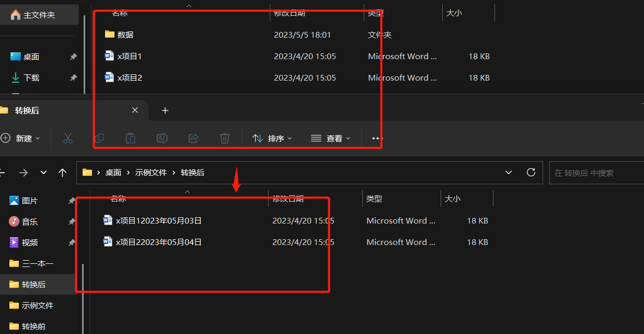Click the search box for 转换后

click(596, 173)
